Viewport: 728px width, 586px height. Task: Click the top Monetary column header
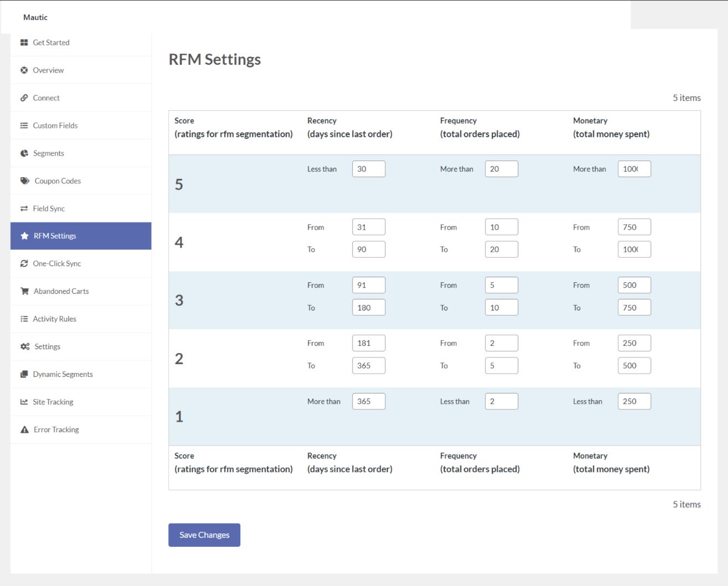tap(611, 127)
